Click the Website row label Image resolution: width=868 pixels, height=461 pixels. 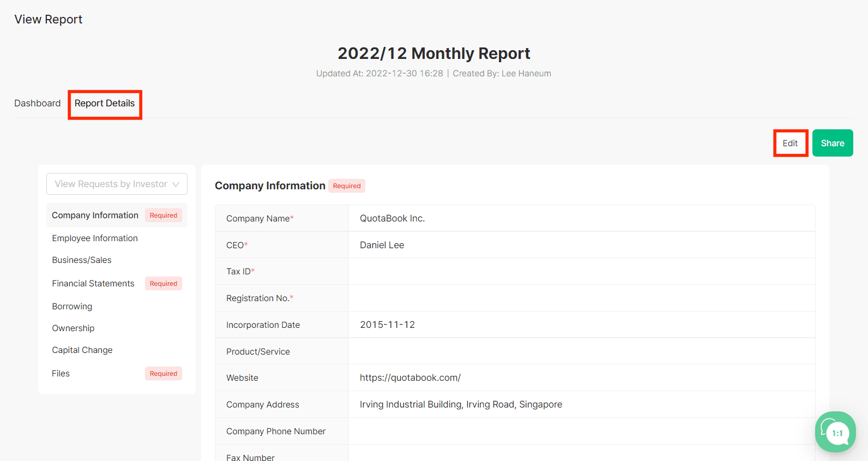(x=242, y=378)
